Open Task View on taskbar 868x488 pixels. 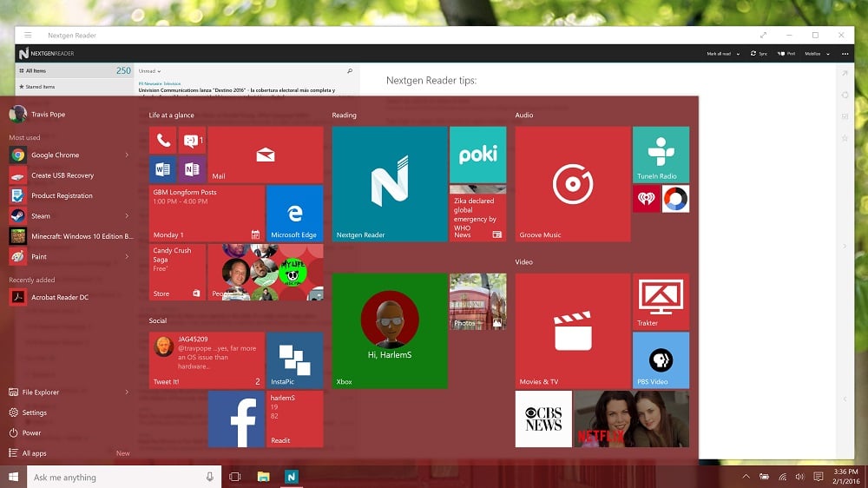point(234,477)
